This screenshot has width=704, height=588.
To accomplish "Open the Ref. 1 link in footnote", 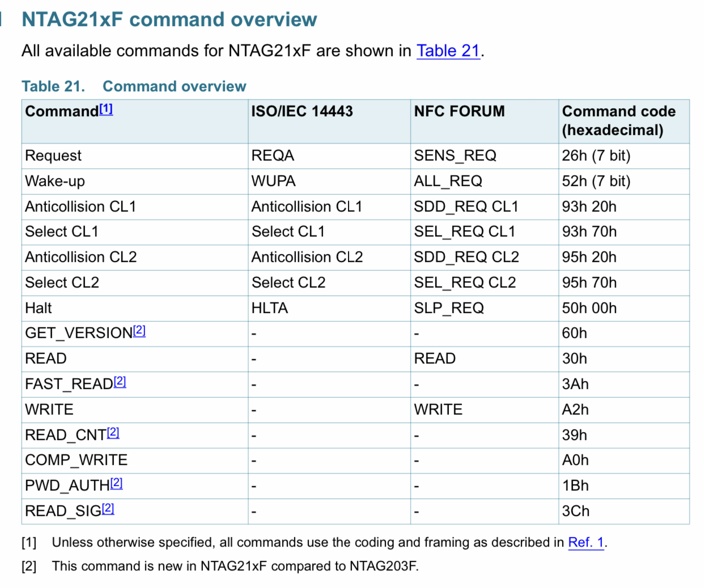I will coord(586,543).
